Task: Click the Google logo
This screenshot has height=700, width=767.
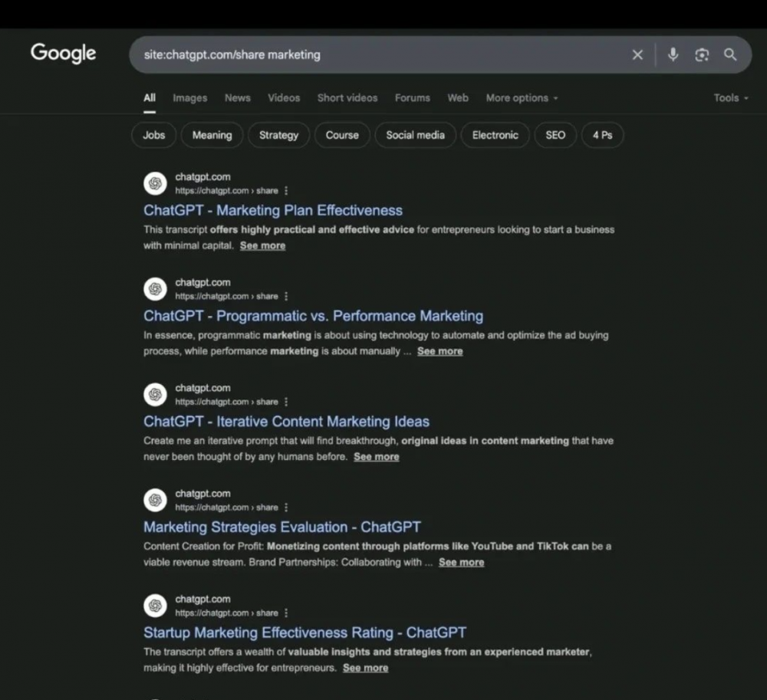Action: tap(63, 53)
